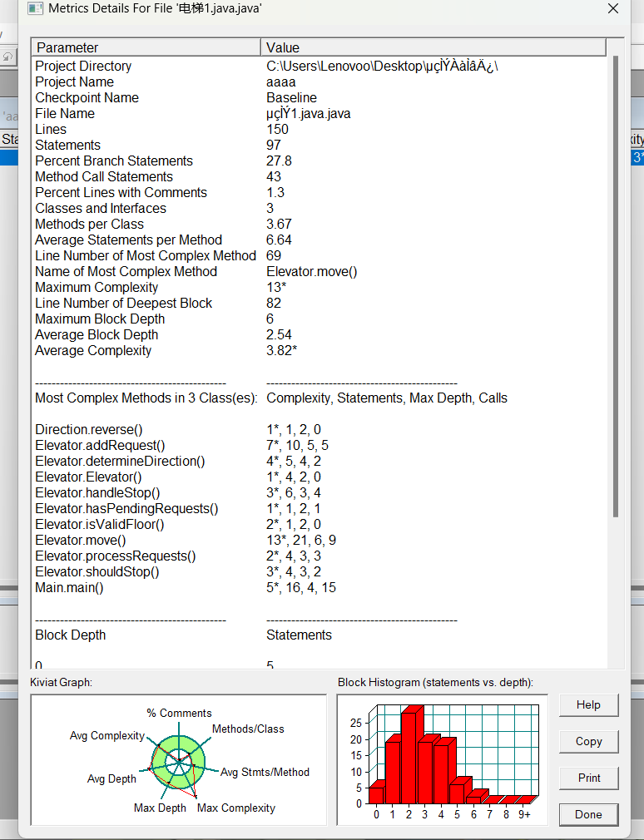Click 'Max Complexity' label in Kiviat graph
644x840 pixels.
(236, 808)
